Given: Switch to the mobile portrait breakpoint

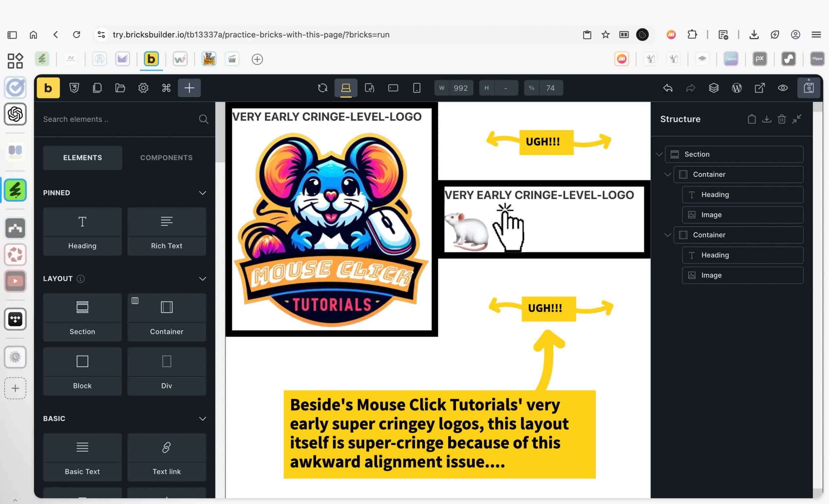Looking at the screenshot, I should [416, 88].
